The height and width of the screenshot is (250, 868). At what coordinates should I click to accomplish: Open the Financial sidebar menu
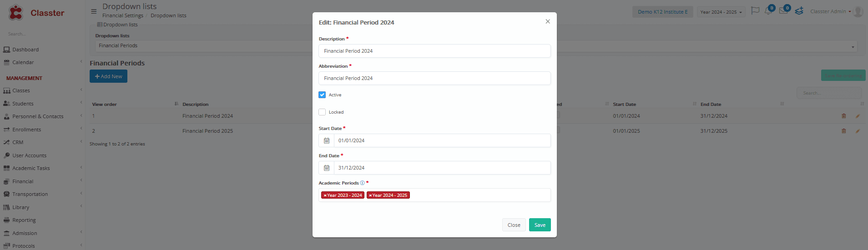pyautogui.click(x=23, y=181)
